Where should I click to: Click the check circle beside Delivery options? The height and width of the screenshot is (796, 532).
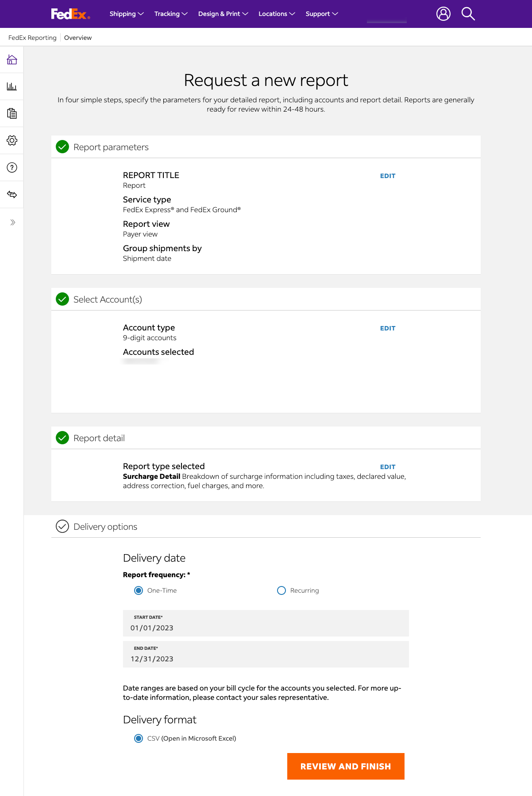point(62,526)
